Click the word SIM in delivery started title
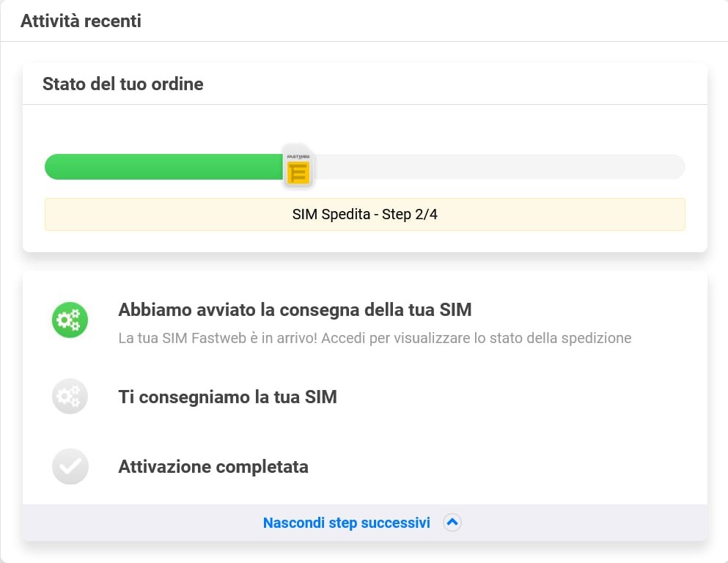 pos(455,309)
